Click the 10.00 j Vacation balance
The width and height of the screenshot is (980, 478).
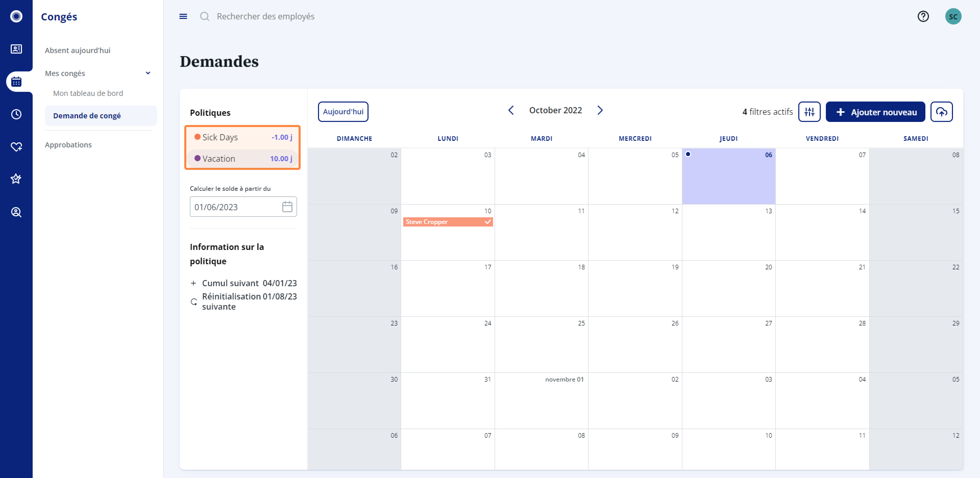coord(281,159)
